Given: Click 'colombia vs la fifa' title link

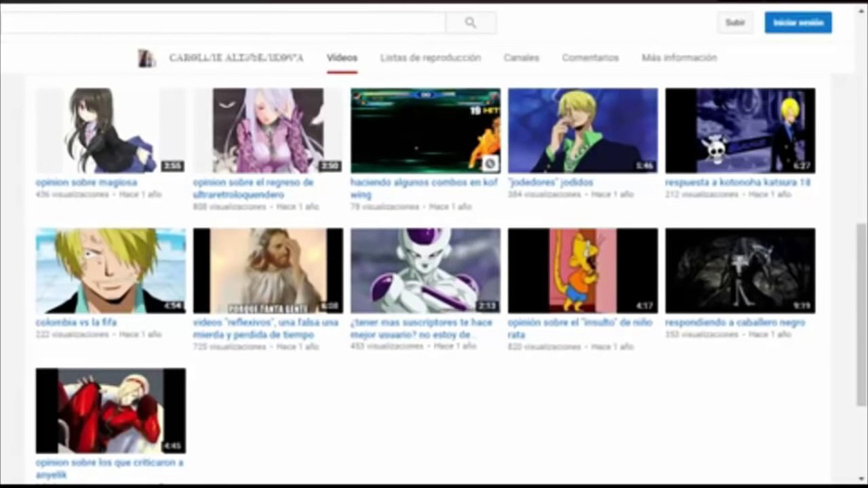Looking at the screenshot, I should coord(76,323).
